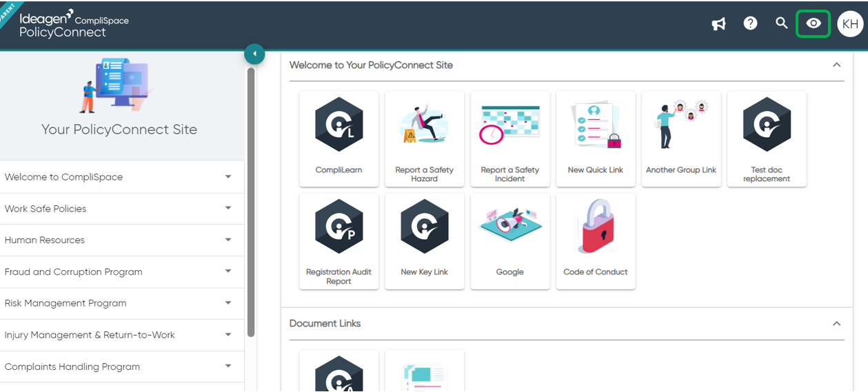The image size is (868, 392).
Task: Select Work Safe Policies menu item
Action: (122, 209)
